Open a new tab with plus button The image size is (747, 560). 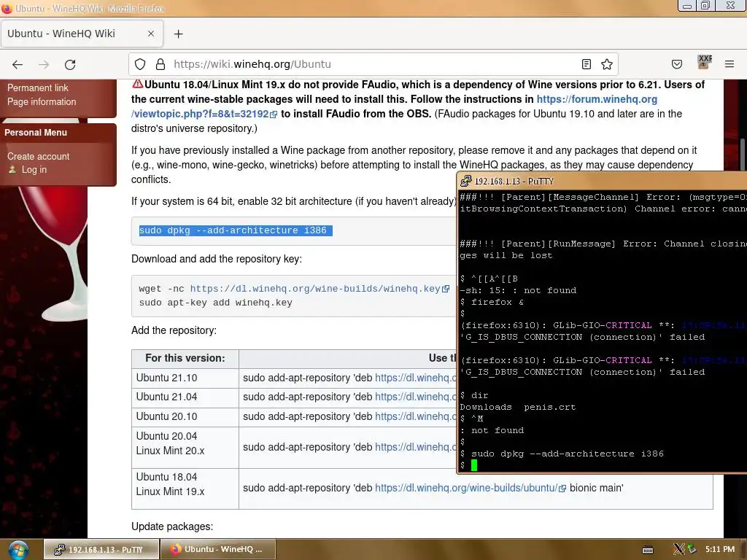178,34
